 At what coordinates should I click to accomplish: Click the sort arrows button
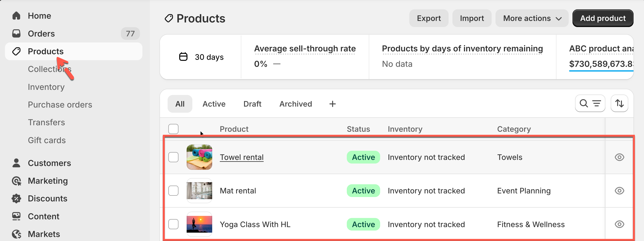pos(619,103)
